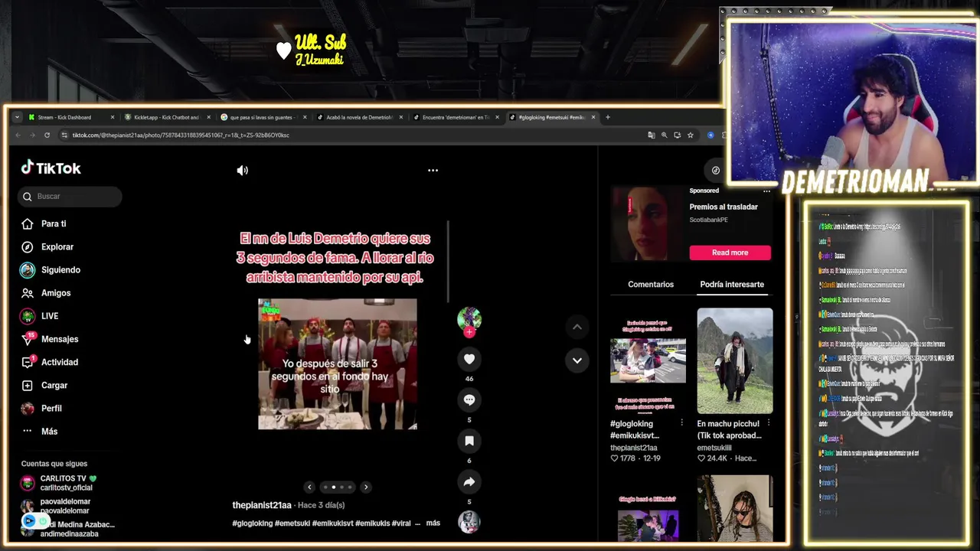Expand the Más menu in sidebar
Screen dimensions: 980x551
point(40,431)
